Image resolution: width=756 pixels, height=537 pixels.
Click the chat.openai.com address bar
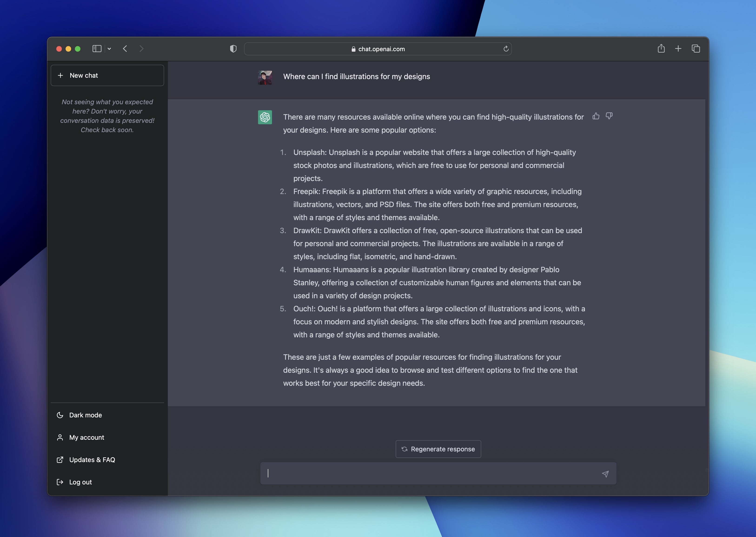[x=378, y=49]
